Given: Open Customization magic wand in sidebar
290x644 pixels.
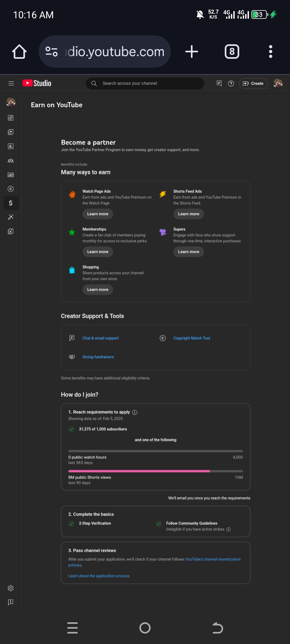Looking at the screenshot, I should (x=10, y=217).
